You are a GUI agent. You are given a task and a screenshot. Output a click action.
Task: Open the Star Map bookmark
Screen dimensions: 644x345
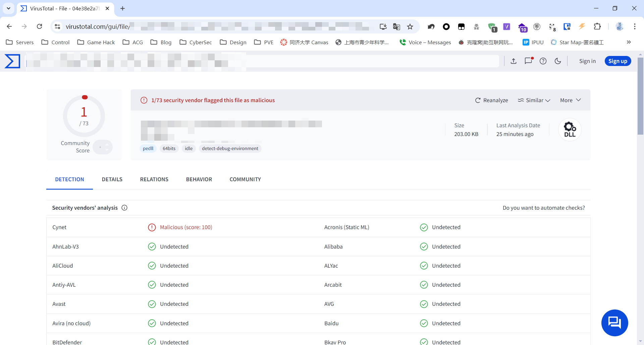pyautogui.click(x=577, y=42)
